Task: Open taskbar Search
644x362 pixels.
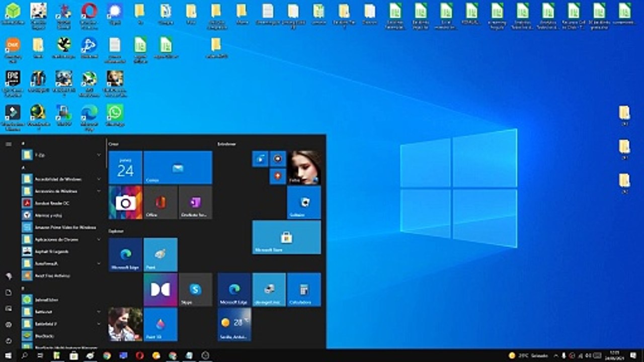Action: click(x=25, y=355)
